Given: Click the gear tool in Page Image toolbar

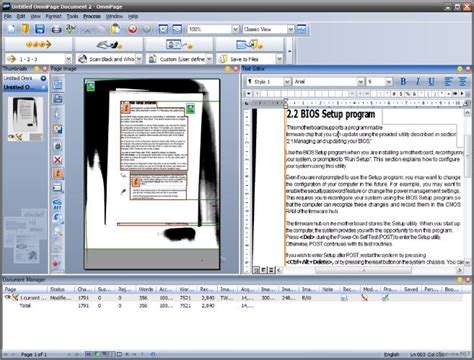Looking at the screenshot, I should pos(58,146).
